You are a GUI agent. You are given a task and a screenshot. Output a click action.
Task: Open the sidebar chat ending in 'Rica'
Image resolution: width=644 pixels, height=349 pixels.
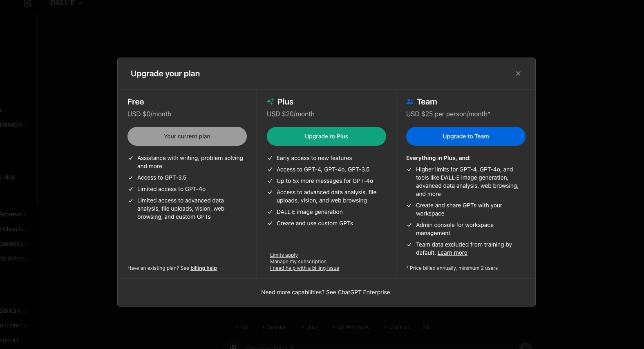pos(7,177)
